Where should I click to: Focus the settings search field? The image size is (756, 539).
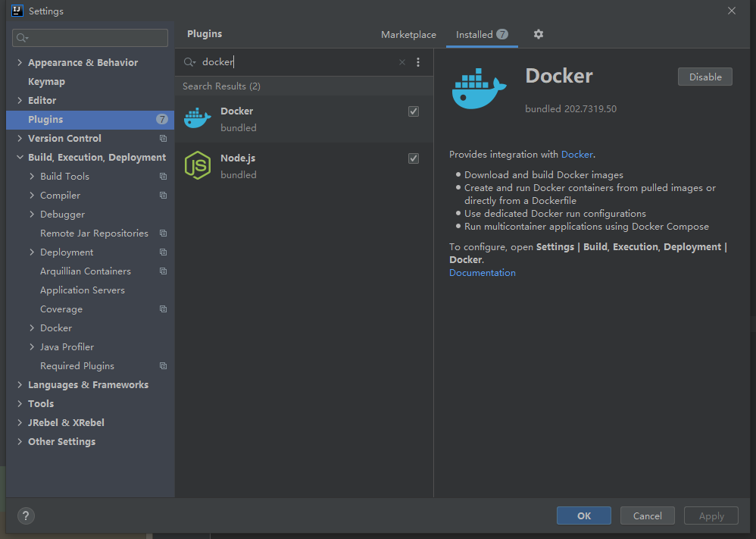click(90, 38)
